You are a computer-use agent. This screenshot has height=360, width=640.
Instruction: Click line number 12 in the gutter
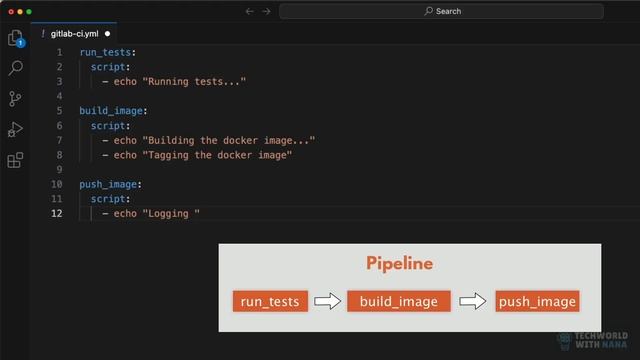57,213
